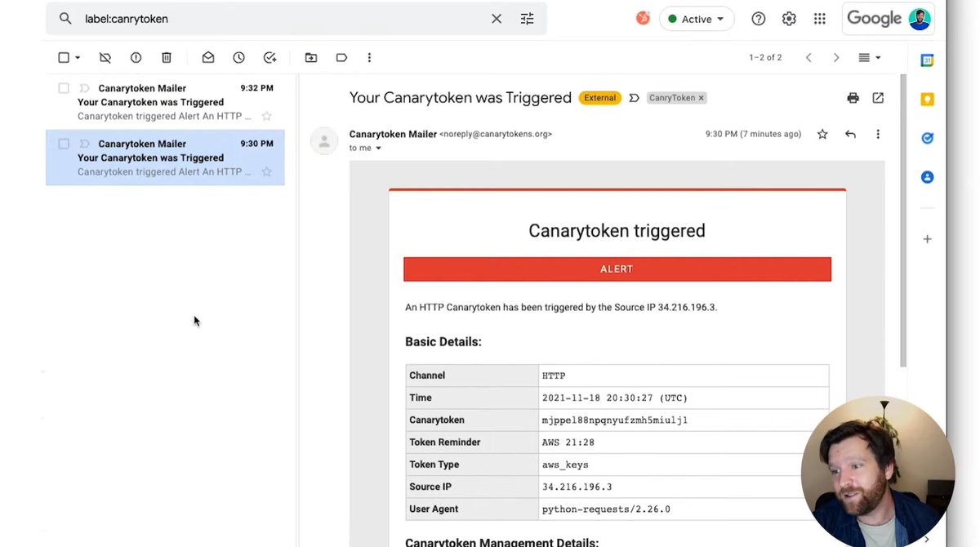Delete selected mail with trash icon
Image resolution: width=980 pixels, height=547 pixels.
pyautogui.click(x=167, y=58)
